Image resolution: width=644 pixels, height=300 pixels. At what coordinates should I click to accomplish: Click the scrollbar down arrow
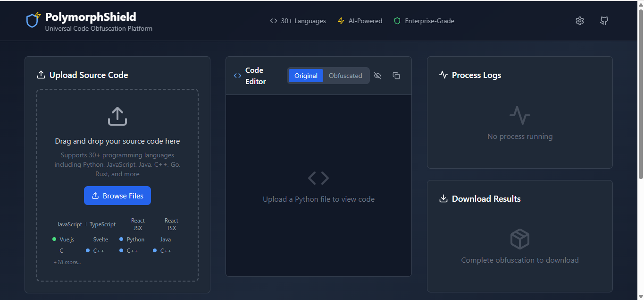tap(641, 296)
